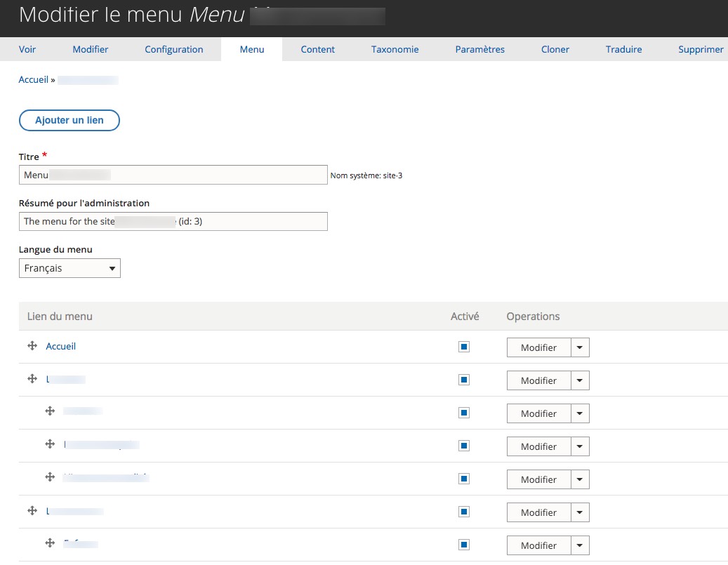Open the Langue du menu dropdown
The image size is (728, 565).
click(70, 268)
